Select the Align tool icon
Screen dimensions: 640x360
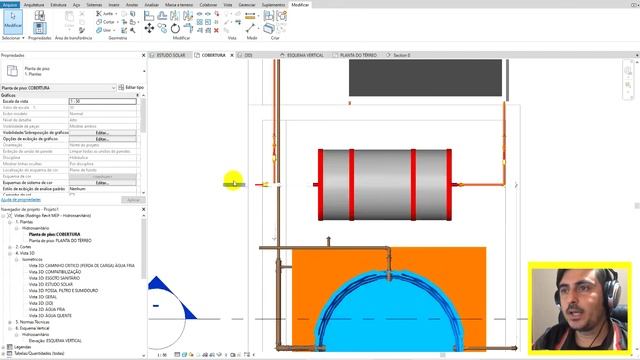tap(149, 16)
